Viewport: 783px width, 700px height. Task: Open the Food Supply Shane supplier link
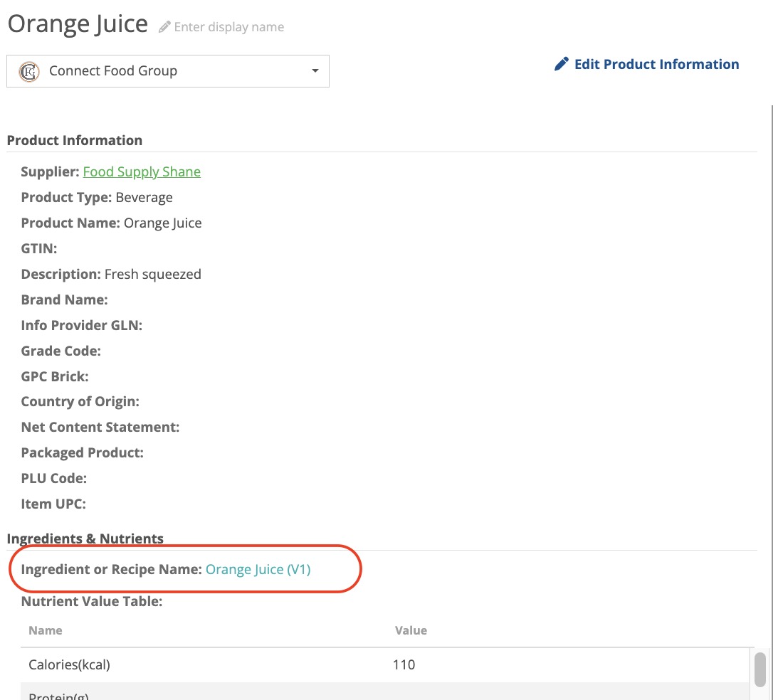[x=142, y=171]
